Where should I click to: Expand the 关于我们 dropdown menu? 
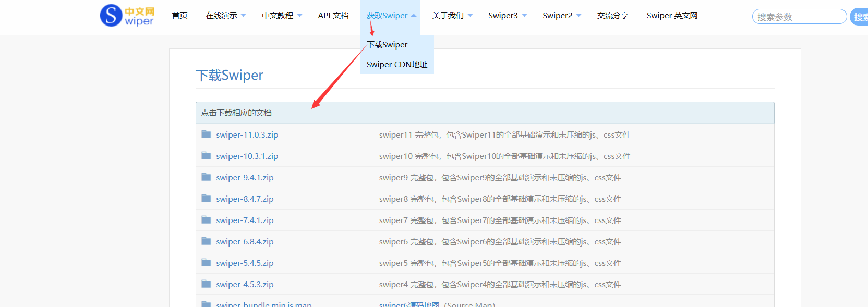(x=452, y=16)
